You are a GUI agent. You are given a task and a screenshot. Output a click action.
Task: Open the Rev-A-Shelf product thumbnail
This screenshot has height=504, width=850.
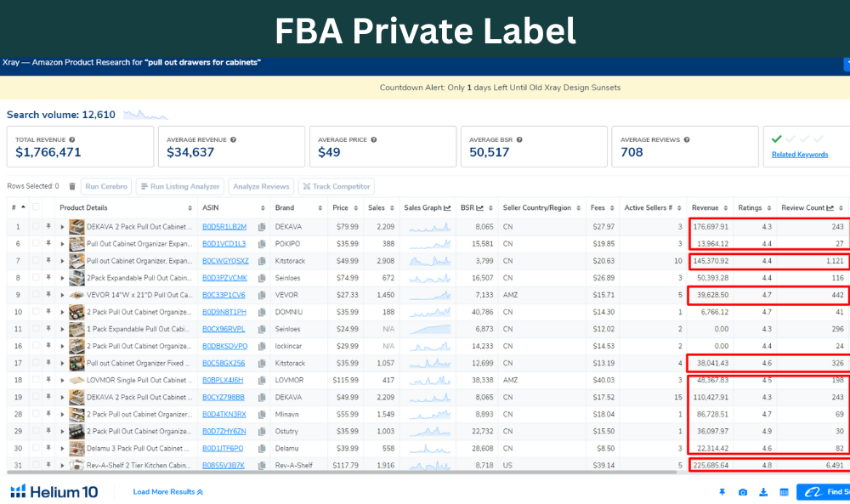click(76, 465)
